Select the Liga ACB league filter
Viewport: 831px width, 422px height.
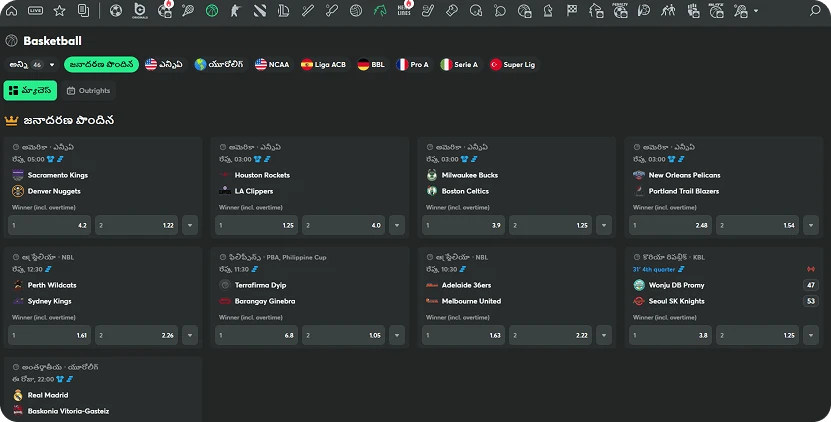click(x=322, y=64)
